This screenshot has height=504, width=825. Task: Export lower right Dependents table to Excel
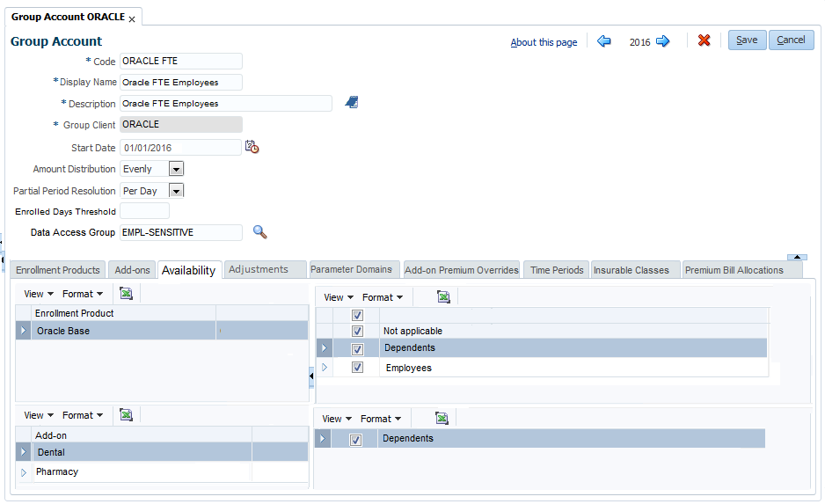pos(442,419)
